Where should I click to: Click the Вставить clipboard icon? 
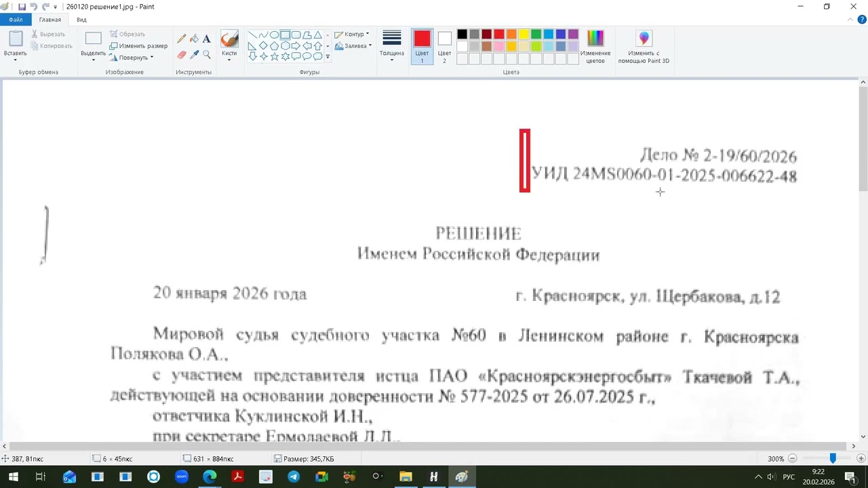point(16,38)
